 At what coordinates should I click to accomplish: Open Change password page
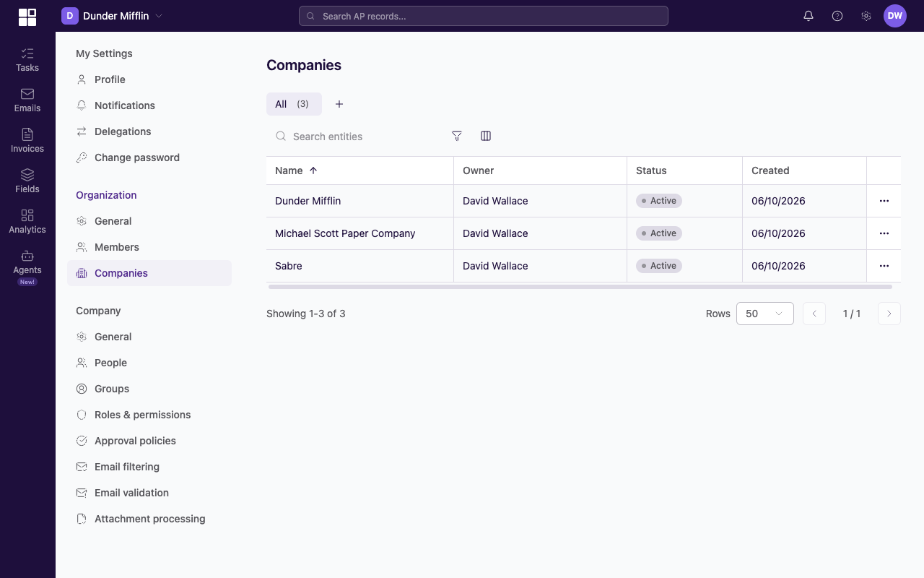(x=149, y=158)
